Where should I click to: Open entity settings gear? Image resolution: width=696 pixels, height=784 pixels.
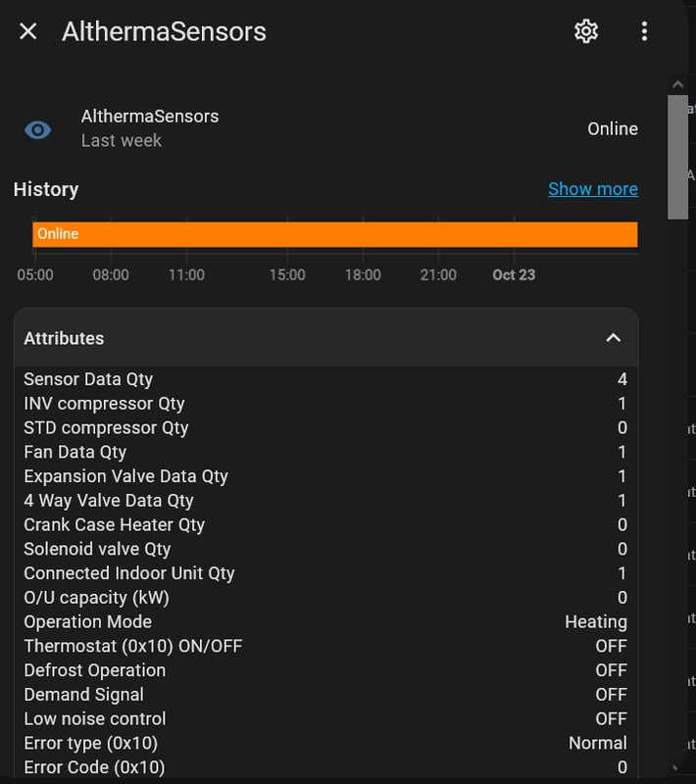pyautogui.click(x=586, y=31)
